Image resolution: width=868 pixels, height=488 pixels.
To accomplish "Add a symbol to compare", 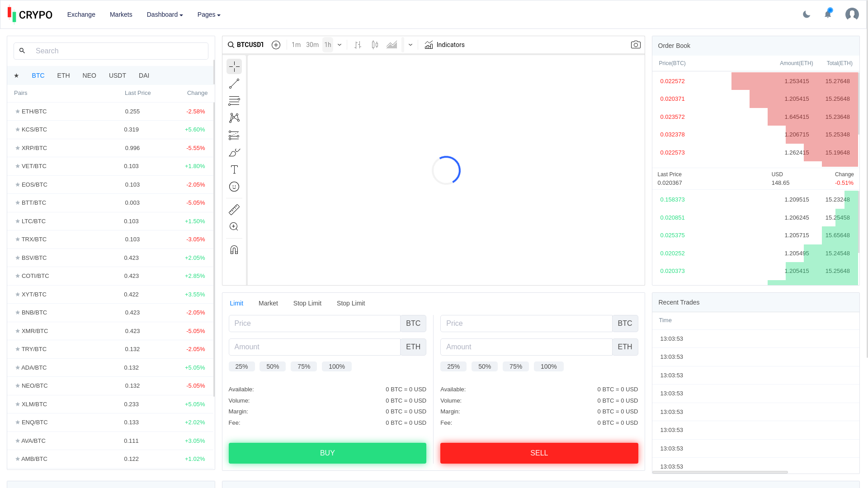I will coord(276,45).
